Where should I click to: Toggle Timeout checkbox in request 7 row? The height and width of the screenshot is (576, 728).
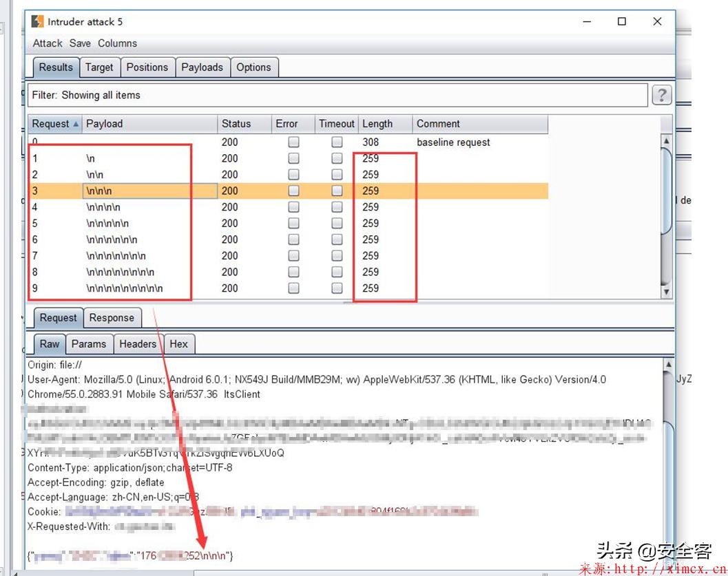click(x=337, y=255)
